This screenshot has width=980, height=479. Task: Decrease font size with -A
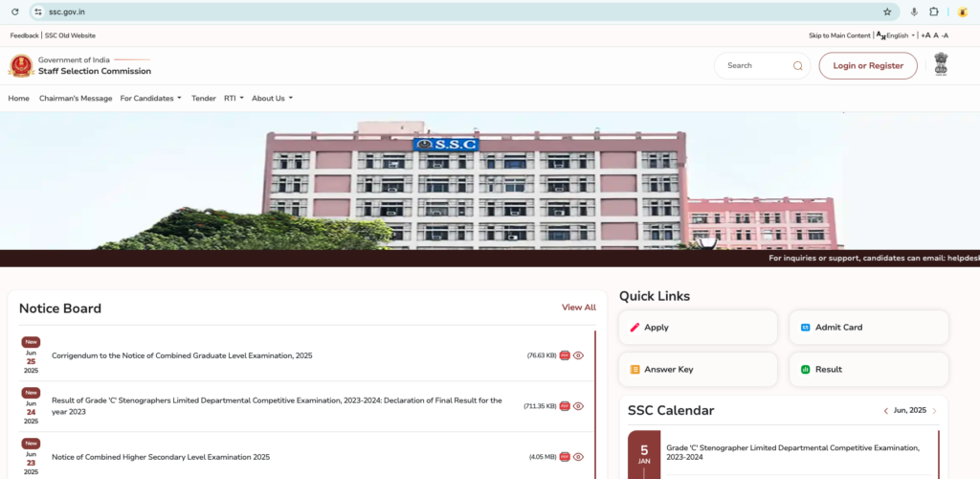coord(945,35)
